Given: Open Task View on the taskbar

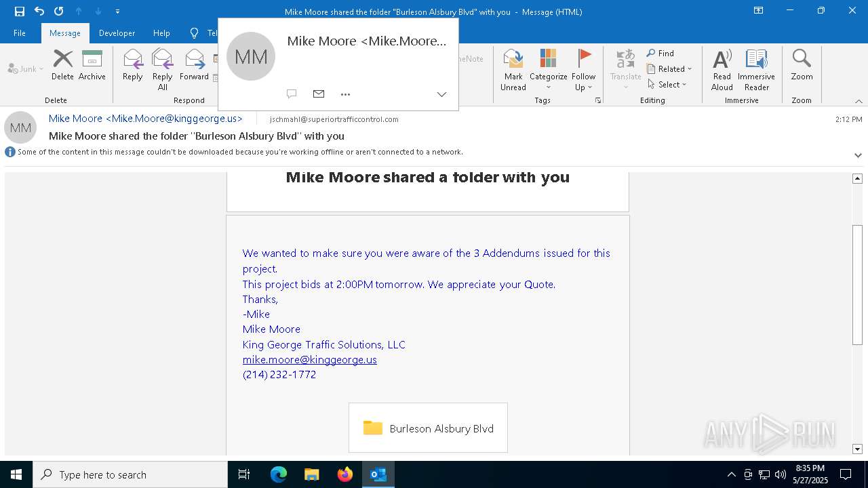Looking at the screenshot, I should pyautogui.click(x=244, y=474).
